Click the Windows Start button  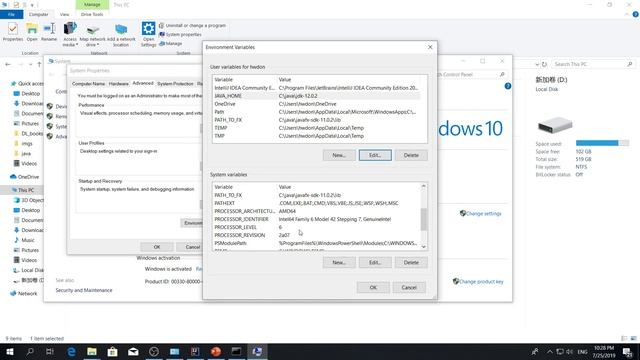(x=9, y=351)
